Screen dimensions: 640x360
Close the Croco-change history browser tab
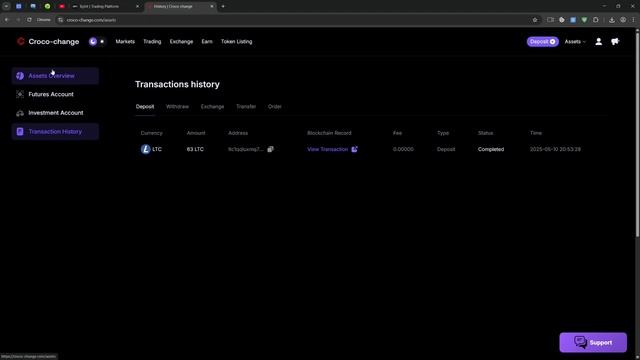212,7
